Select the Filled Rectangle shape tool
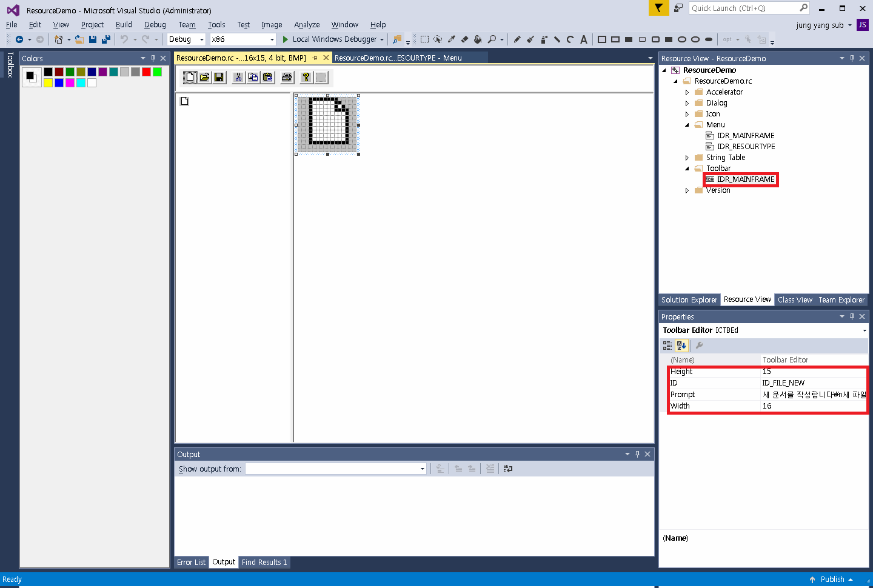873x588 pixels. (x=629, y=39)
